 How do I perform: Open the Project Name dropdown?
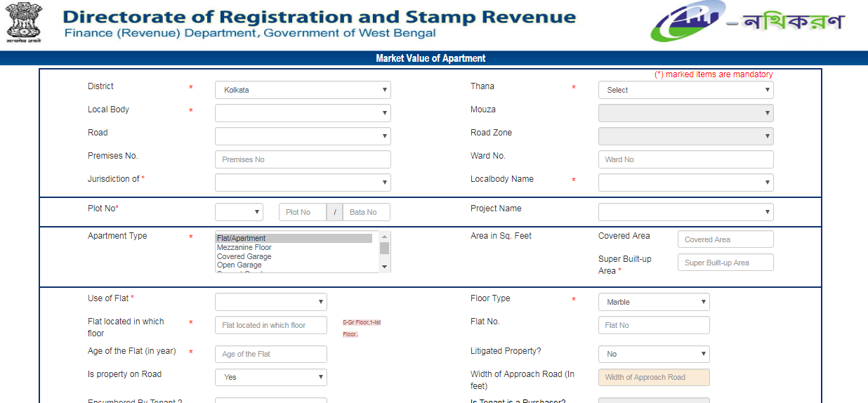click(x=685, y=212)
